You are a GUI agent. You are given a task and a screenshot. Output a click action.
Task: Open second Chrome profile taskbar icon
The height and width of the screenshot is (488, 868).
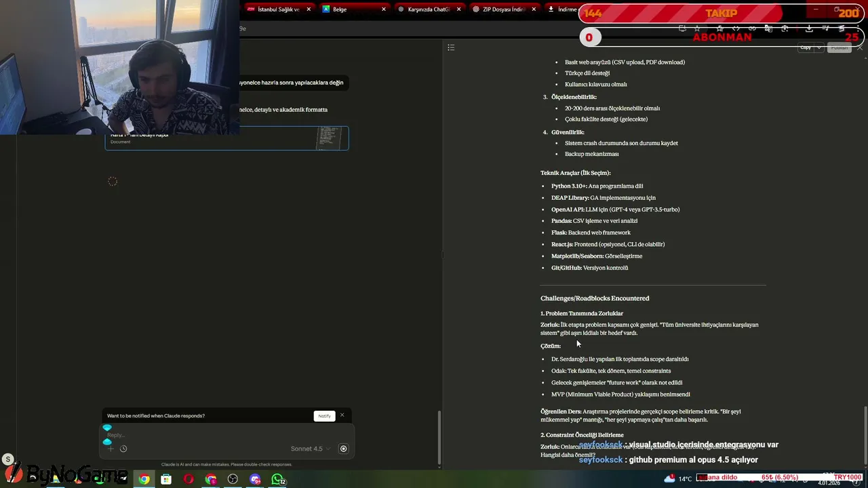tap(211, 479)
